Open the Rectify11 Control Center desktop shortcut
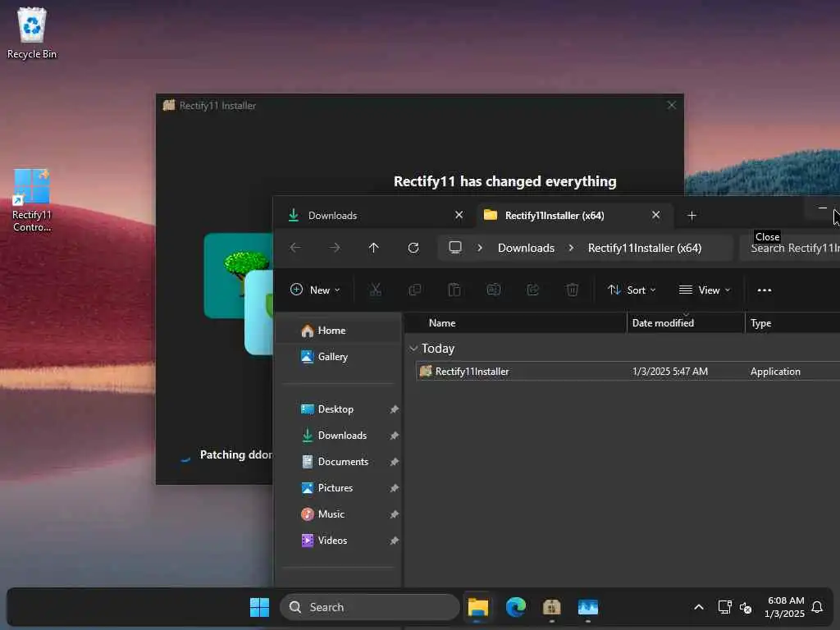This screenshot has height=630, width=840. (x=32, y=200)
